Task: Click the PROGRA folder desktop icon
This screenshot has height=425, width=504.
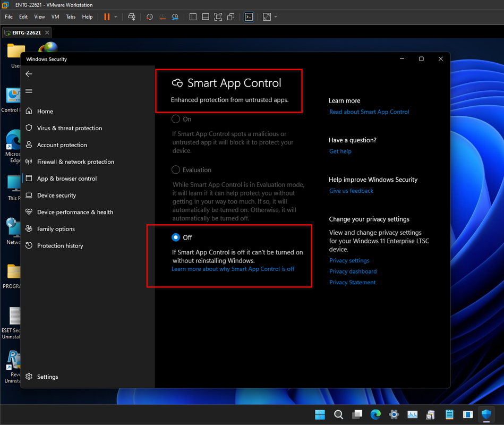Action: point(12,276)
